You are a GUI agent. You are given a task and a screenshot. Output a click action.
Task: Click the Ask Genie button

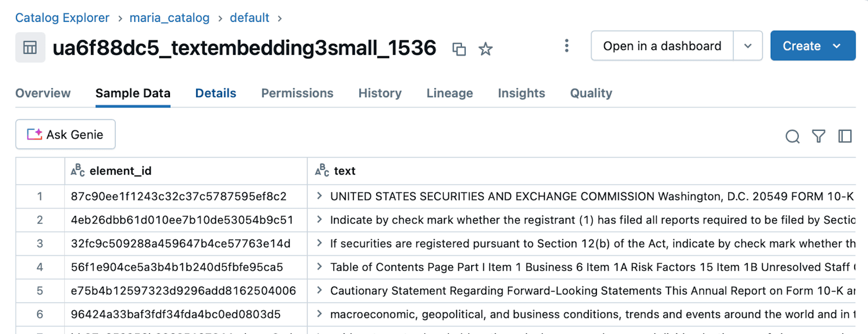(65, 134)
